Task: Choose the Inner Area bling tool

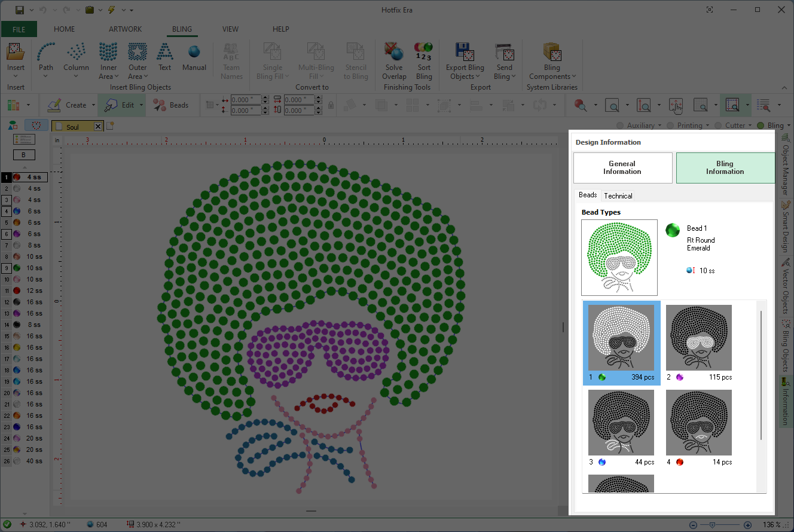Action: 108,61
